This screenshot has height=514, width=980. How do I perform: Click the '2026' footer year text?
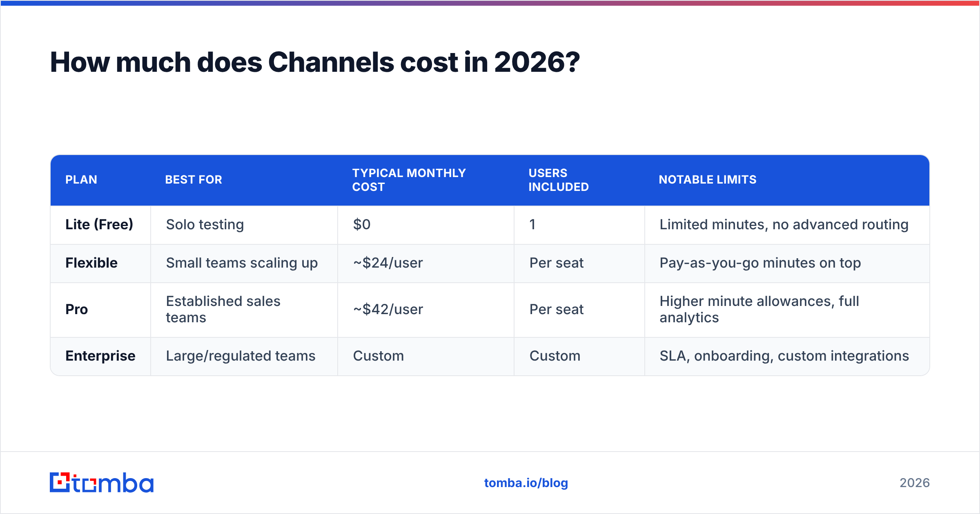915,483
